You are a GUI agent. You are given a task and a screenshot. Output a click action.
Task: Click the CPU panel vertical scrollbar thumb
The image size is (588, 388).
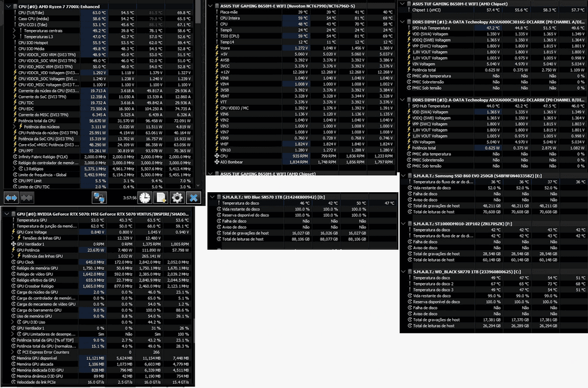tap(198, 12)
